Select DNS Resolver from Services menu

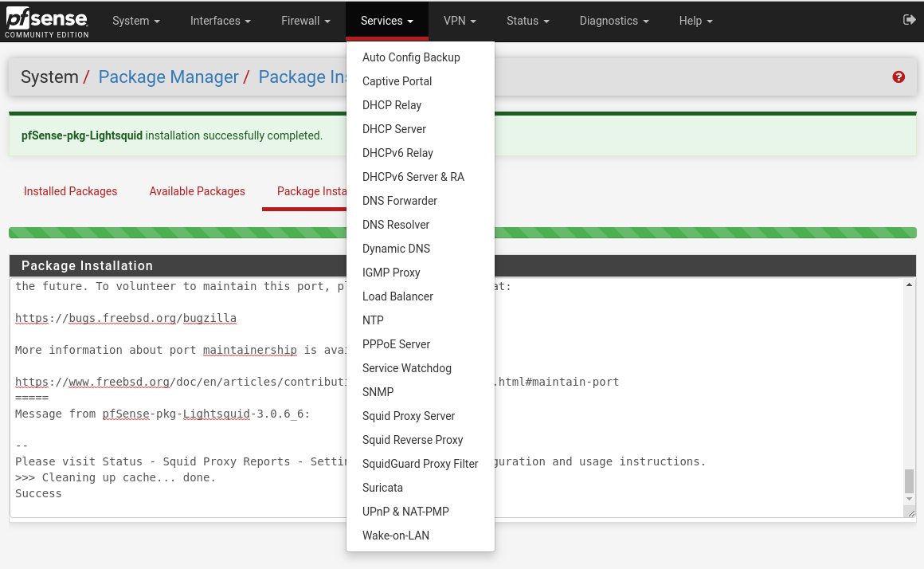click(396, 225)
